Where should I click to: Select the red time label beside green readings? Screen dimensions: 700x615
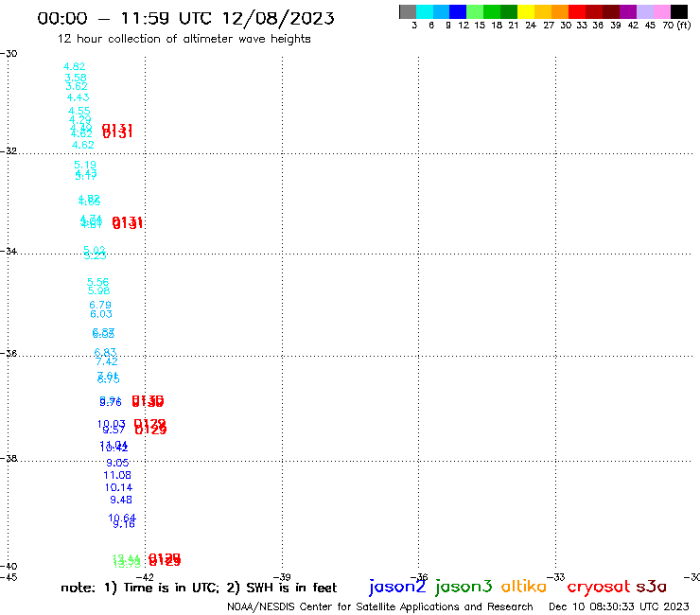(x=165, y=559)
